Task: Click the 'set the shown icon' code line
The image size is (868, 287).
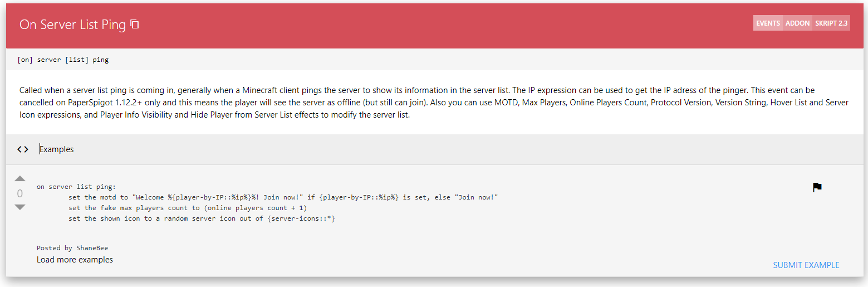Action: pos(202,218)
